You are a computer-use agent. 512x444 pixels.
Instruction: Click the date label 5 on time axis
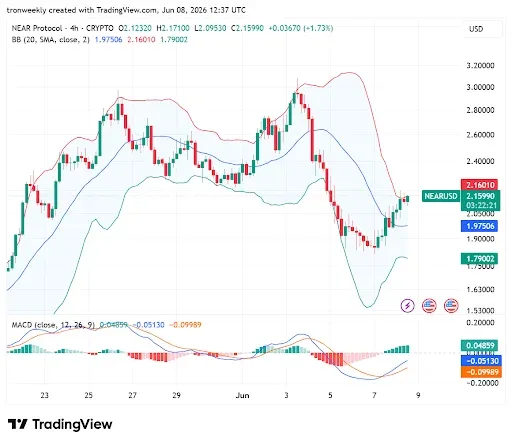pyautogui.click(x=330, y=395)
